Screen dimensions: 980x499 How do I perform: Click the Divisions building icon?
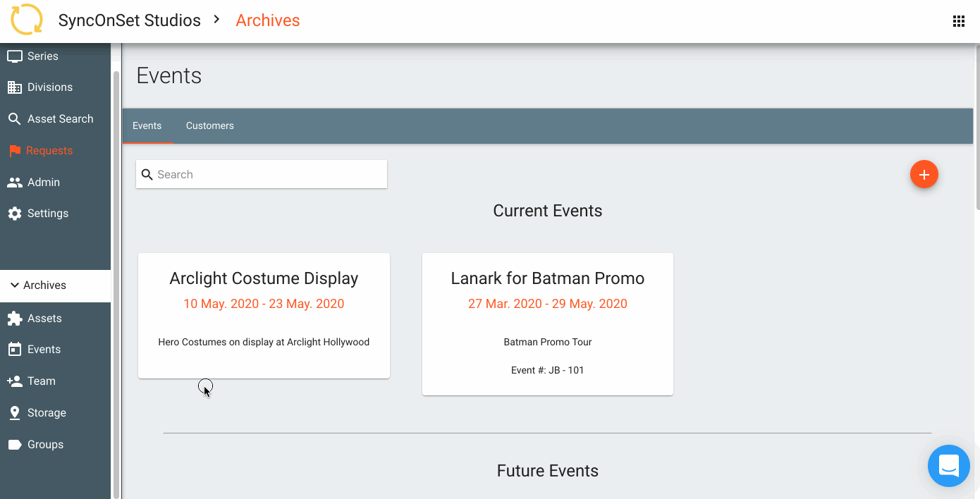14,87
